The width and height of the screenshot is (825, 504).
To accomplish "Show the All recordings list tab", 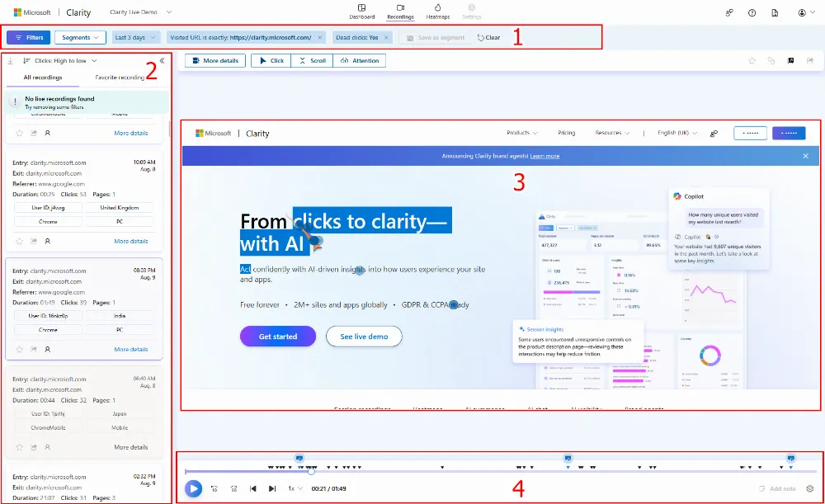I will click(x=43, y=78).
